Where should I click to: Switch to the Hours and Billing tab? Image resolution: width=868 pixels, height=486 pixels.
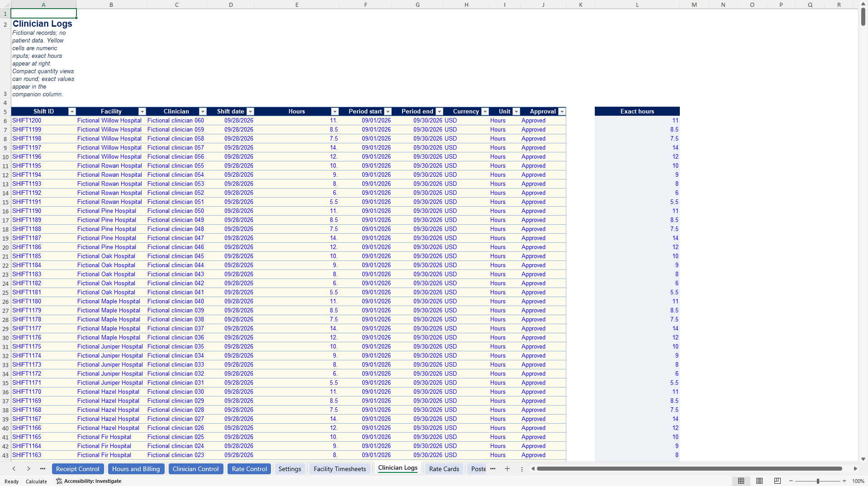136,469
